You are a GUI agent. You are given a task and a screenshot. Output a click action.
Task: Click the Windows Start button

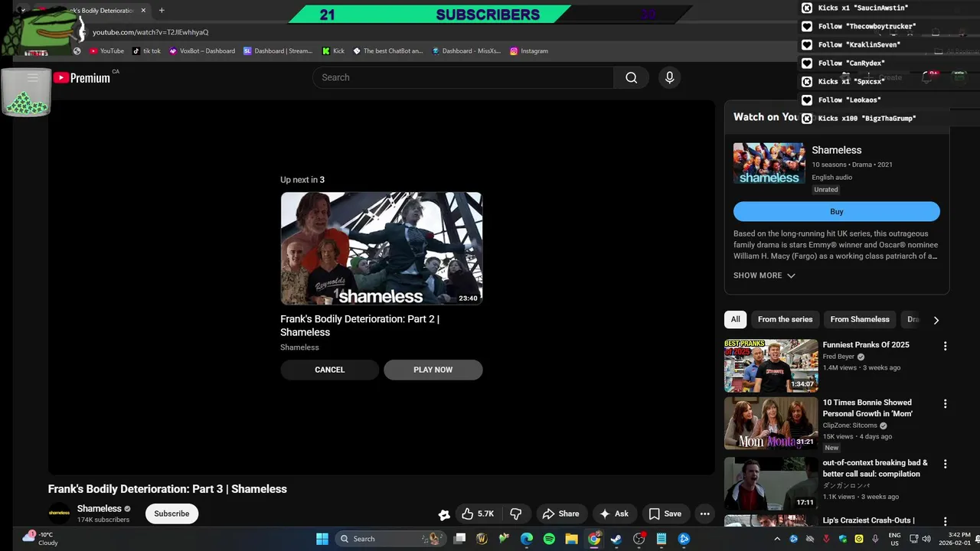[322, 539]
